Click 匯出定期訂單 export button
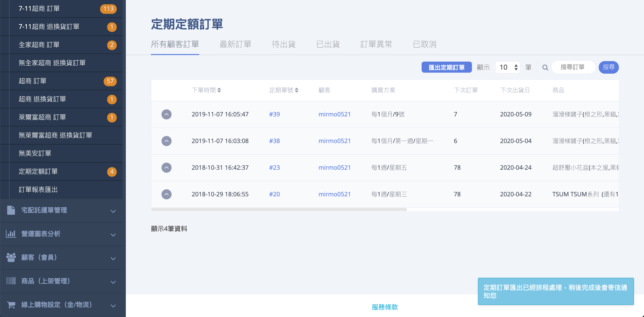This screenshot has width=644, height=317. pyautogui.click(x=447, y=67)
